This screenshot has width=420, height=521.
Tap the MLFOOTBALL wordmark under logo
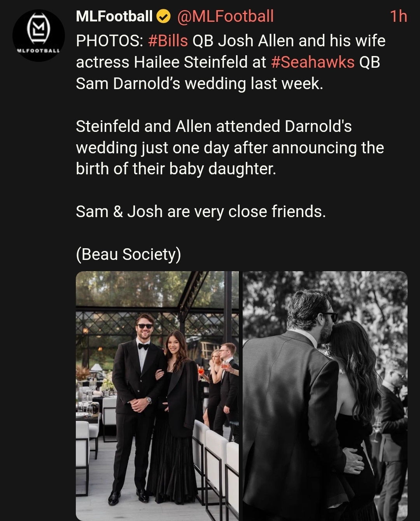tap(38, 51)
